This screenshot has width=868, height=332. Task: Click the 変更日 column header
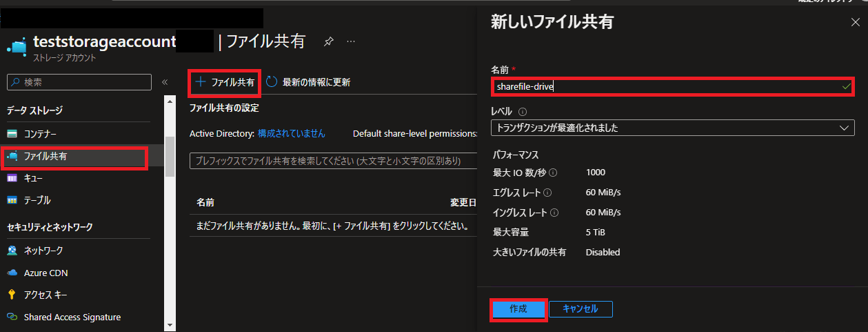463,203
